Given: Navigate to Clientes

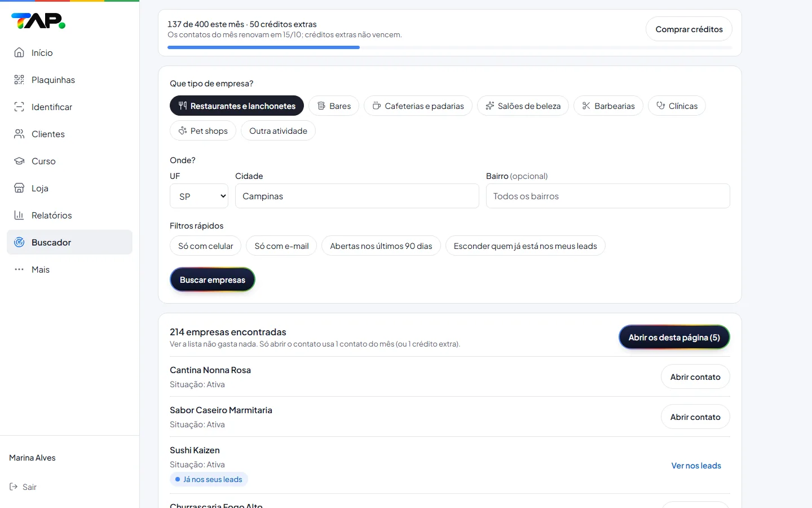Looking at the screenshot, I should click(x=69, y=134).
